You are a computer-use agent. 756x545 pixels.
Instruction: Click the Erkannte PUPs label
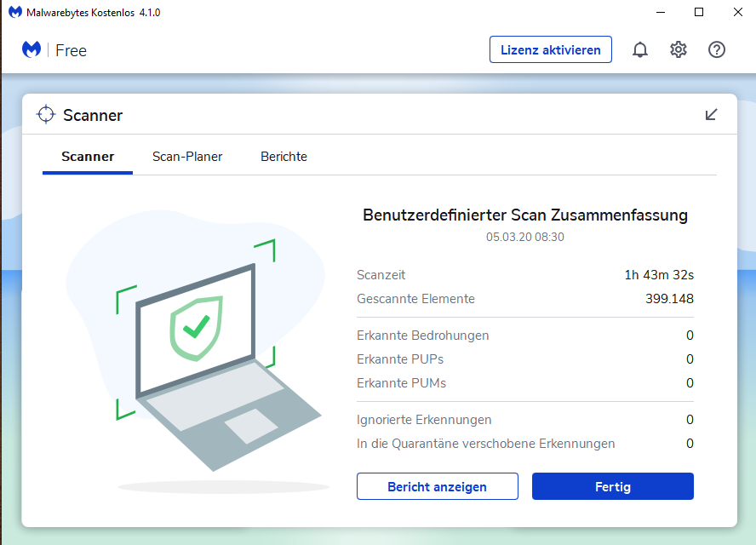click(x=400, y=359)
